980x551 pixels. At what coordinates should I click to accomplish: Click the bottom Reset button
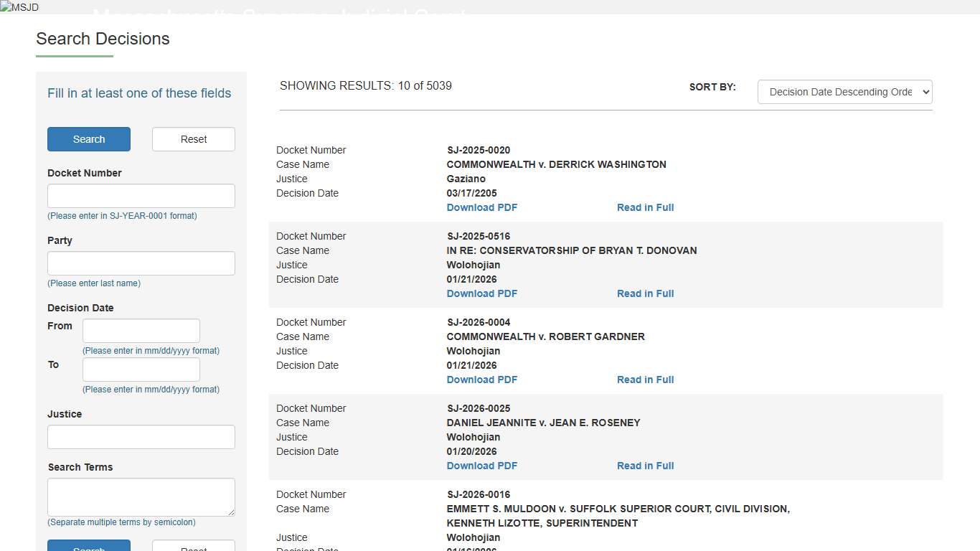point(194,546)
